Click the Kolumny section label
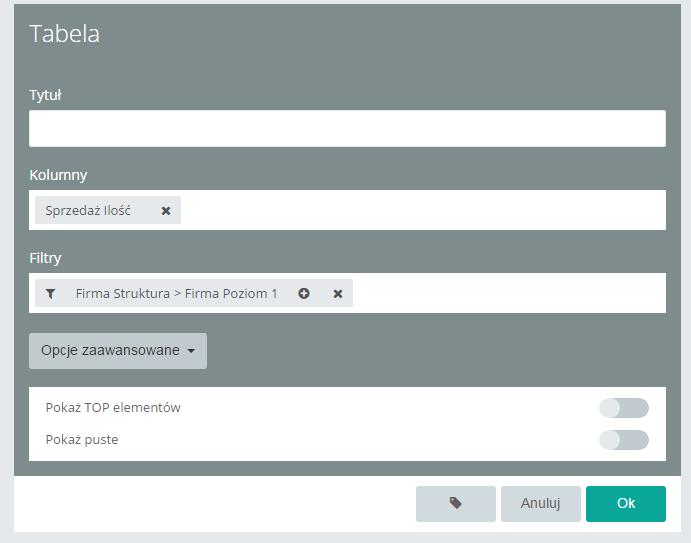Screen dimensions: 691x543 pos(58,175)
